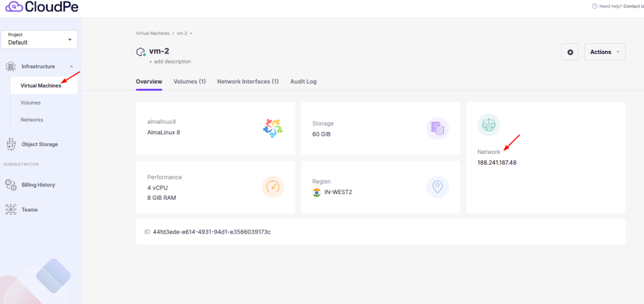Switch to the Network Interfaces (1) tab

248,82
